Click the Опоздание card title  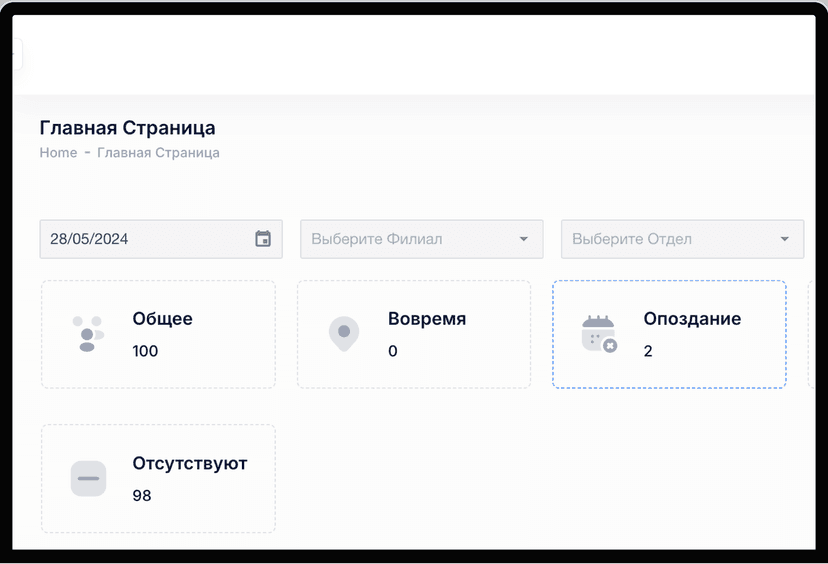pos(692,319)
